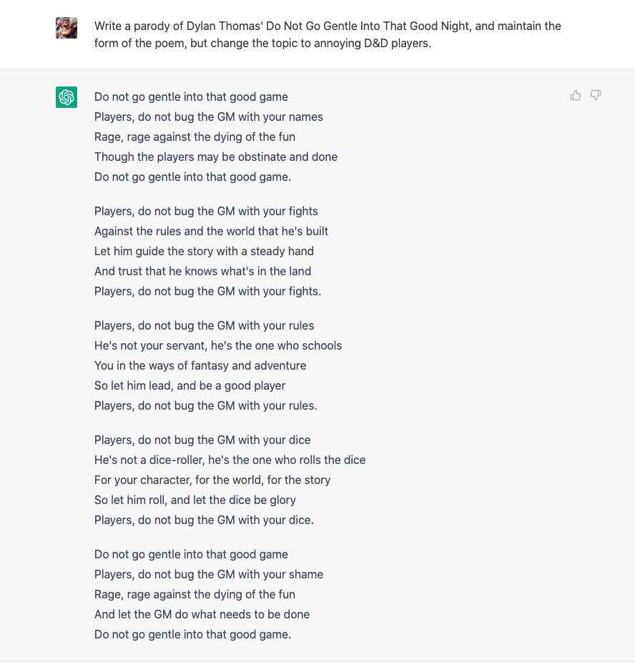Click the first 'Rage, rage against the dying of the fun' line
This screenshot has height=672, width=635.
[x=195, y=137]
